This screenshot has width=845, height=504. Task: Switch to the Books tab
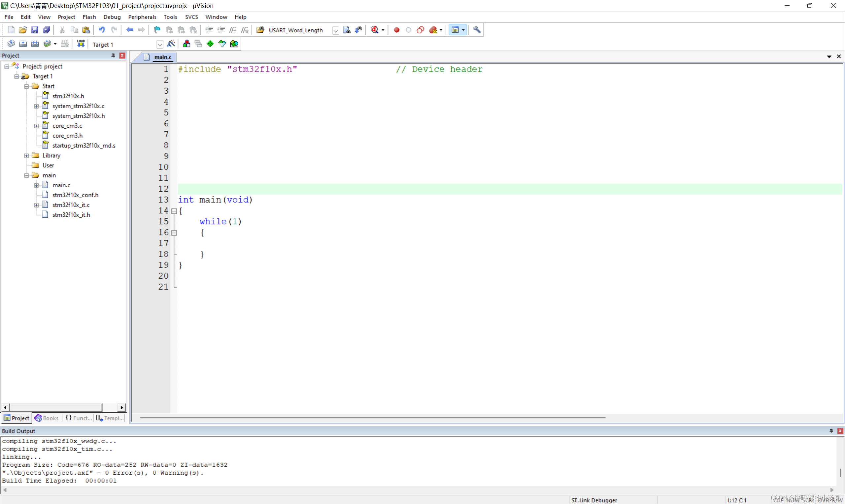[x=47, y=418]
